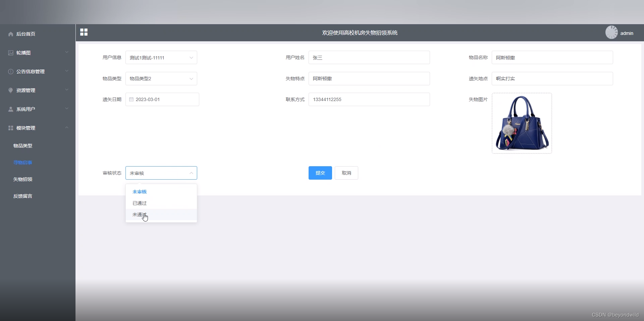Collapse the 模块管理 sidebar section
The image size is (644, 321).
tap(66, 128)
